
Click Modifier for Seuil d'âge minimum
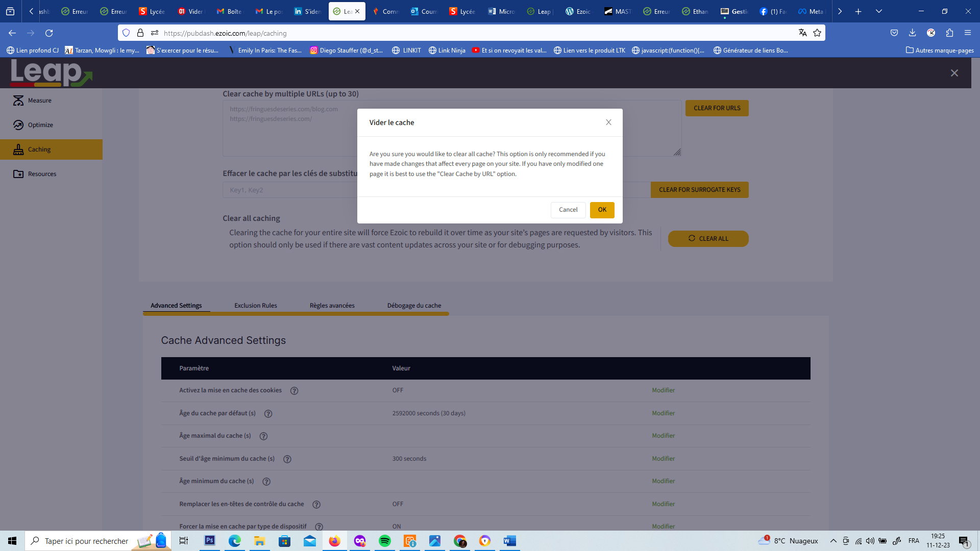(x=663, y=459)
